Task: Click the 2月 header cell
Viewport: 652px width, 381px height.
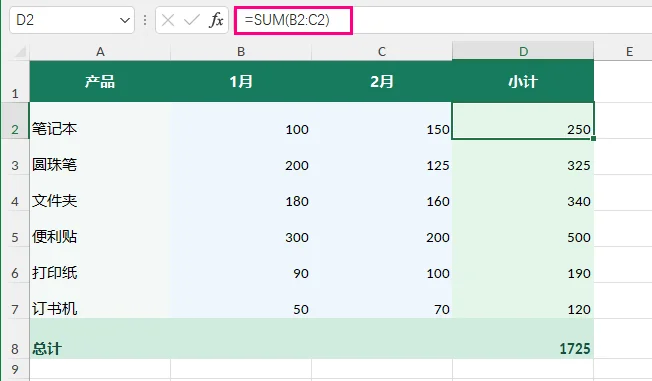Action: click(382, 82)
